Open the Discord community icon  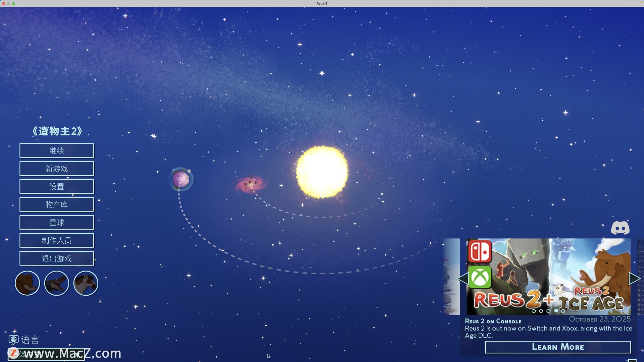point(620,228)
